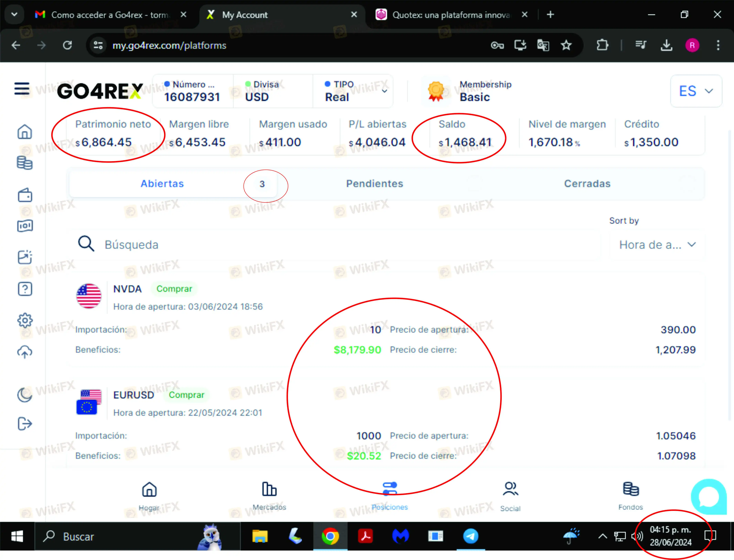Open the home icon in left sidebar
Viewport: 734px width, 560px height.
point(25,132)
